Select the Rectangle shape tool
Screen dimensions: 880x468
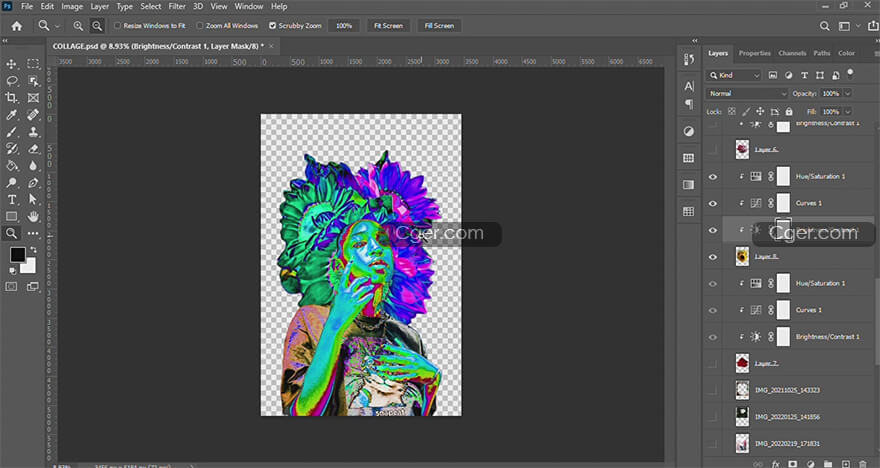(x=11, y=216)
